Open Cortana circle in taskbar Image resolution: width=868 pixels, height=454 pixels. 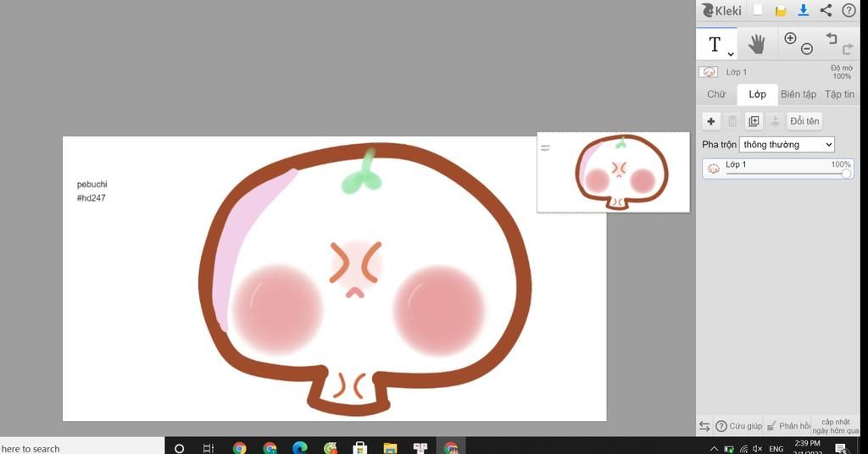pyautogui.click(x=180, y=448)
